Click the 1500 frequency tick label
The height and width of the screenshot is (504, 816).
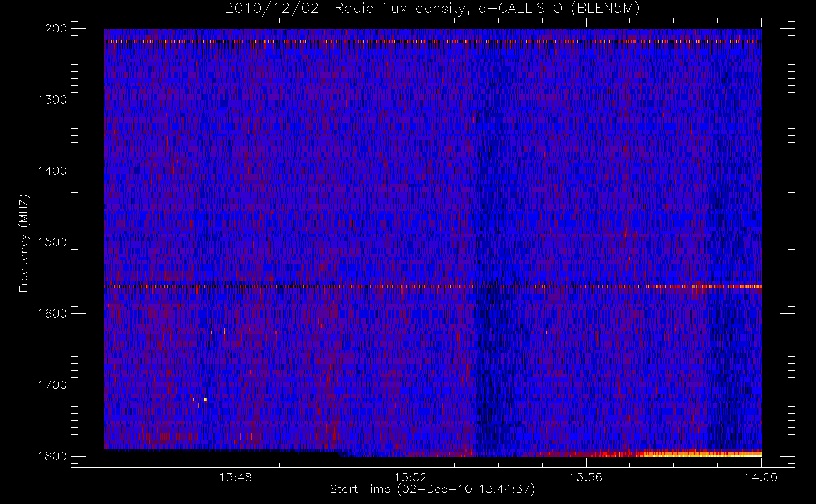tap(52, 242)
